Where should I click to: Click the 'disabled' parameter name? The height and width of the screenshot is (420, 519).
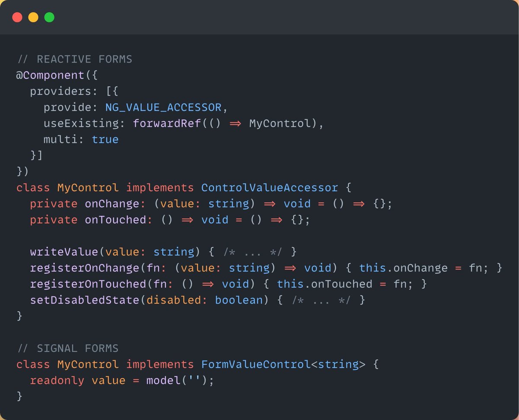[173, 300]
